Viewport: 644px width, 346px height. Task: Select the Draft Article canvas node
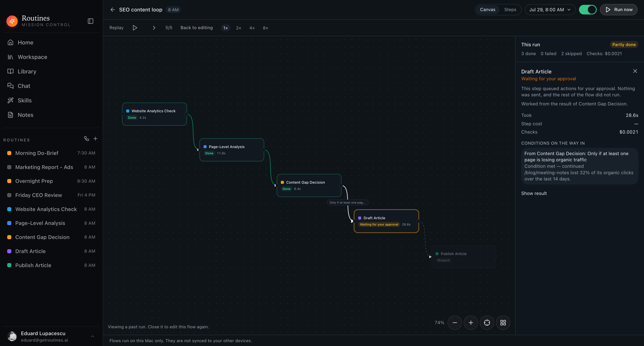386,221
